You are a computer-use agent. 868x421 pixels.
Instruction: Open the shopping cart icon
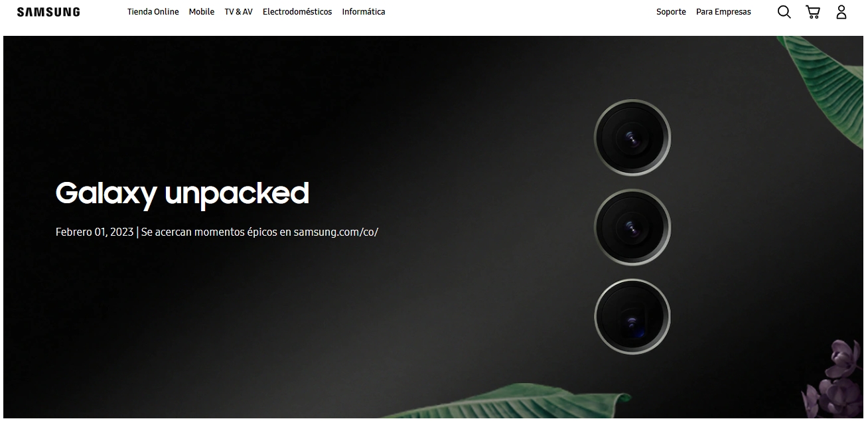click(813, 12)
